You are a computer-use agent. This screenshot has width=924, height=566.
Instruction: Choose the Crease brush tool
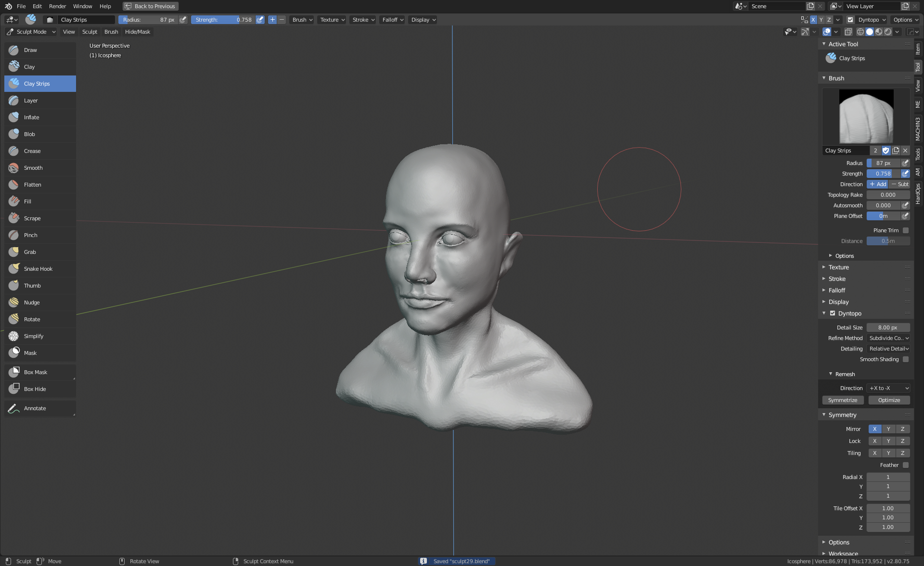pos(32,151)
